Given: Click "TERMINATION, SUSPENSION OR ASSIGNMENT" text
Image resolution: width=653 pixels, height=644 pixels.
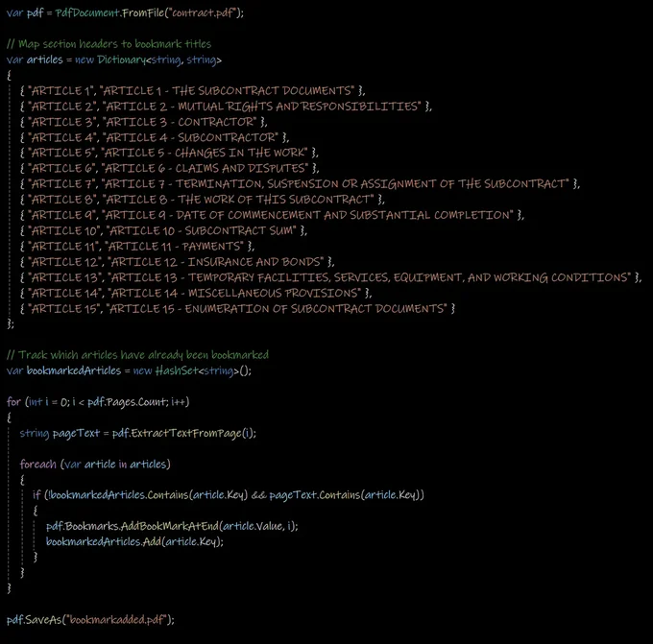Looking at the screenshot, I should [x=305, y=184].
